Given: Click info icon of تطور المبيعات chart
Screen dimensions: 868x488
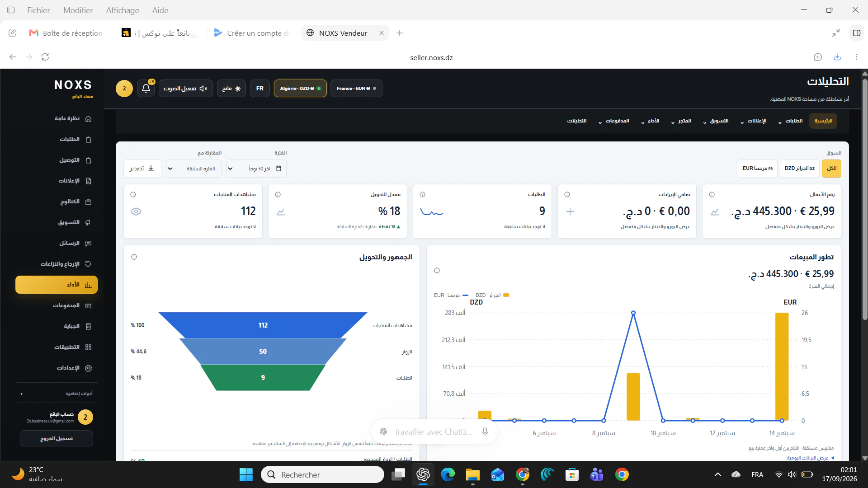Looking at the screenshot, I should [437, 271].
